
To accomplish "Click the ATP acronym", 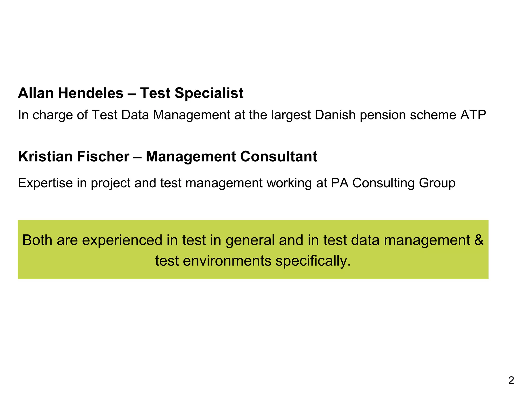I will click(473, 115).
